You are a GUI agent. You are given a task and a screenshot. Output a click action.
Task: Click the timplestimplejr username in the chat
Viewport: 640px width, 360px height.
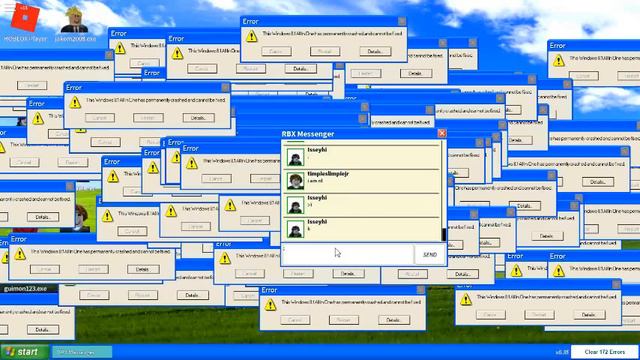click(x=328, y=173)
